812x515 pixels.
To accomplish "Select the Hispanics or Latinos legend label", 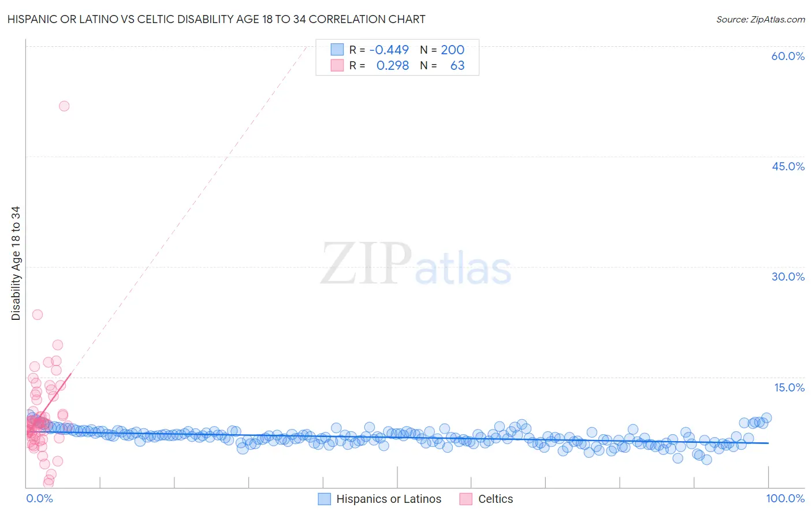I will pos(389,499).
